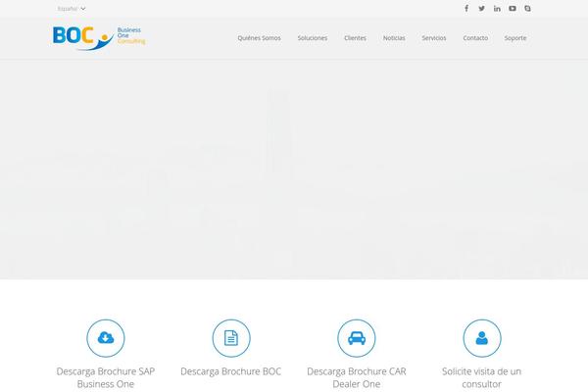
Task: Open the Noticias menu item
Action: tap(394, 38)
